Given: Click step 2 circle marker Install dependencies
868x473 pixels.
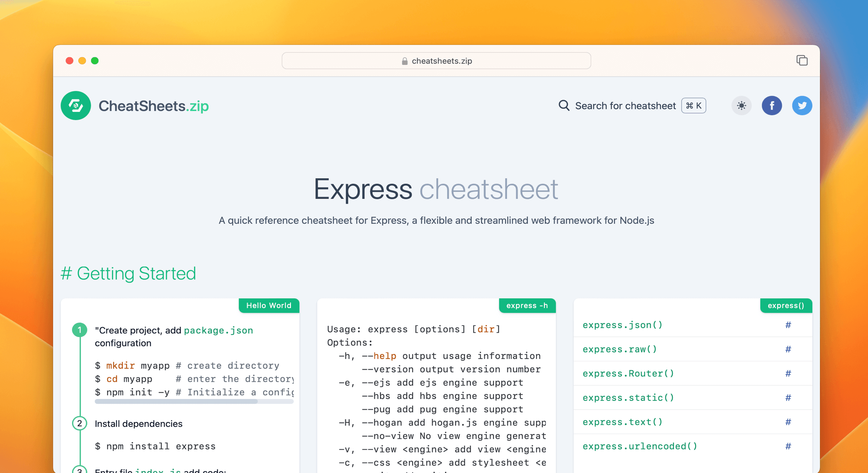Looking at the screenshot, I should pyautogui.click(x=79, y=423).
